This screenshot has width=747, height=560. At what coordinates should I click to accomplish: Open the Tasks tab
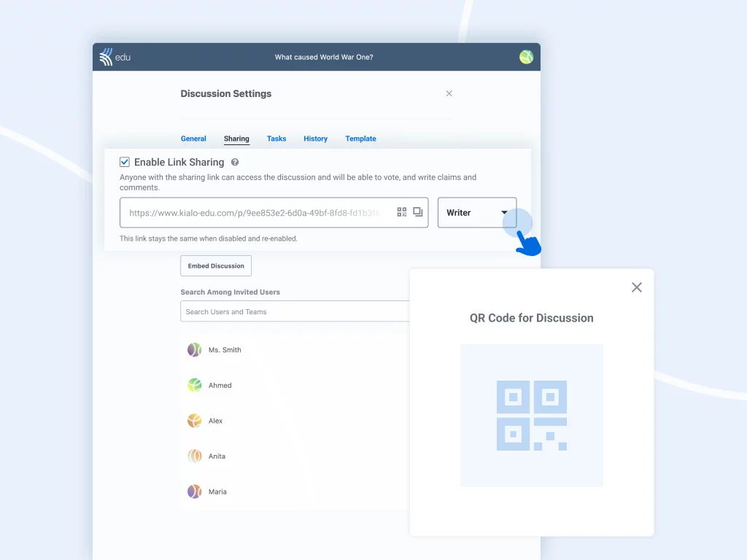coord(276,139)
